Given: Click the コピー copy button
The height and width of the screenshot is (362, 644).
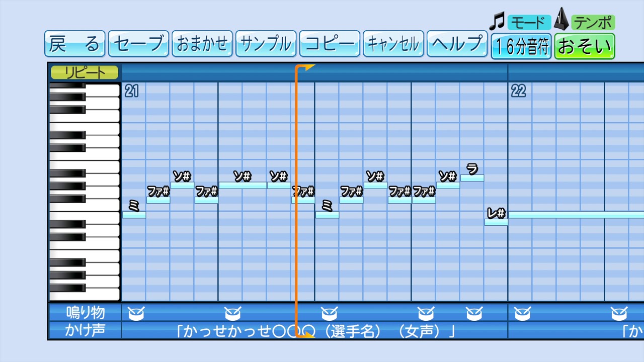Looking at the screenshot, I should (x=330, y=44).
